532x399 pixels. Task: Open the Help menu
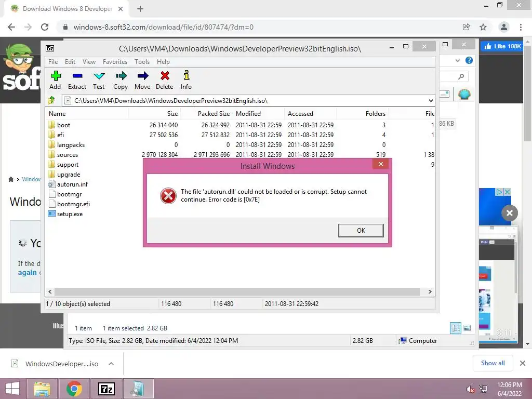click(163, 62)
